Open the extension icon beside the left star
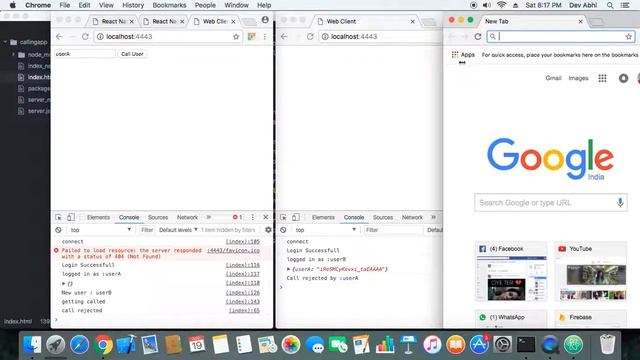 (x=251, y=36)
